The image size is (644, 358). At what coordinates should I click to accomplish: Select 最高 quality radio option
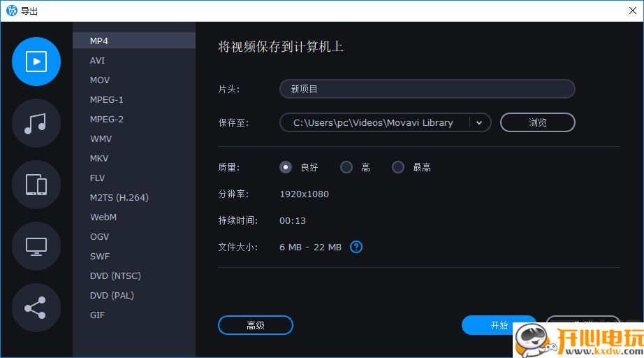(x=398, y=167)
